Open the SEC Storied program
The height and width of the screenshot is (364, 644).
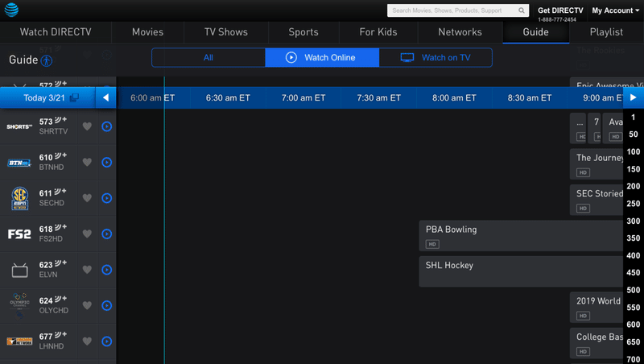pyautogui.click(x=597, y=200)
